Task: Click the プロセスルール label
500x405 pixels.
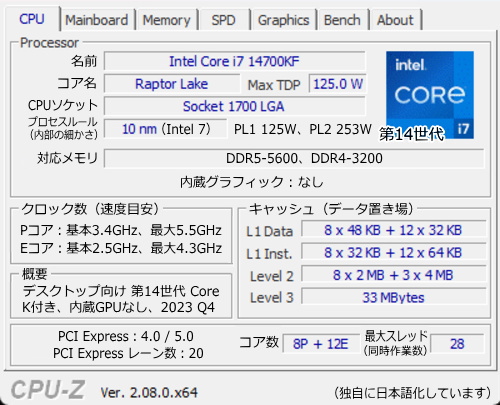Action: pyautogui.click(x=63, y=122)
